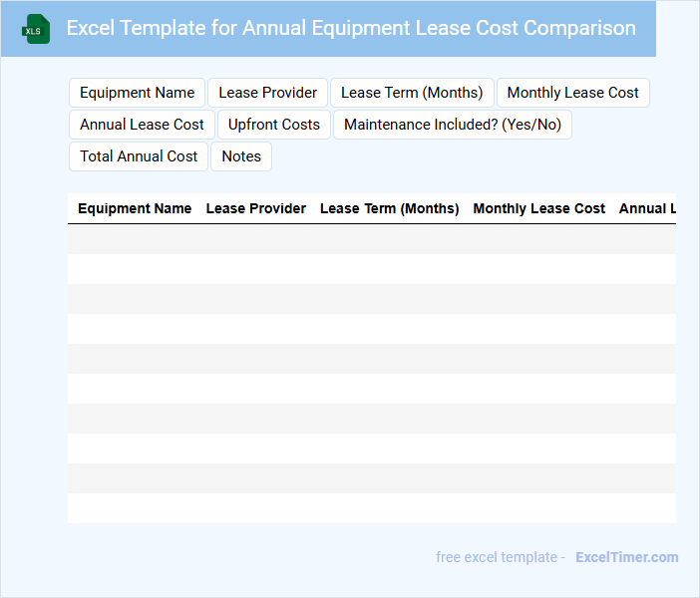This screenshot has height=598, width=700.
Task: Click the Monthly Lease Cost table column header
Action: click(x=538, y=208)
